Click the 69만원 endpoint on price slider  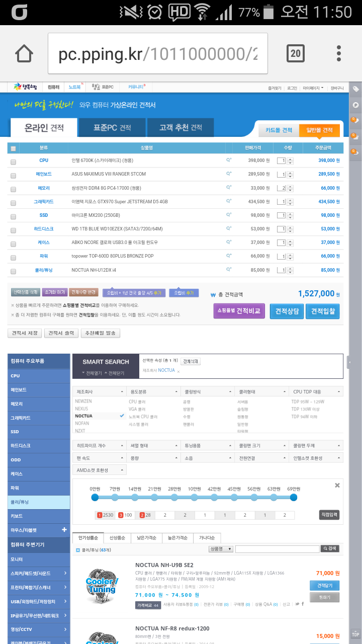coord(294,498)
